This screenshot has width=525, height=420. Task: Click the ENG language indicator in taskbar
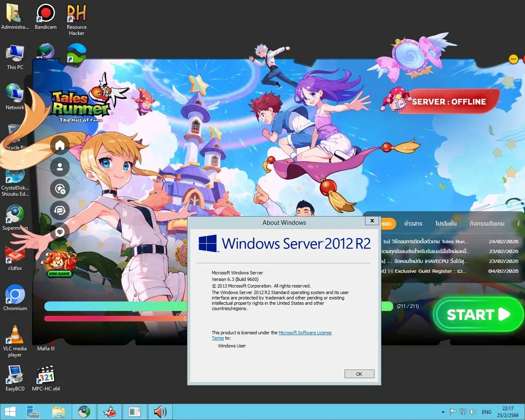click(x=486, y=412)
